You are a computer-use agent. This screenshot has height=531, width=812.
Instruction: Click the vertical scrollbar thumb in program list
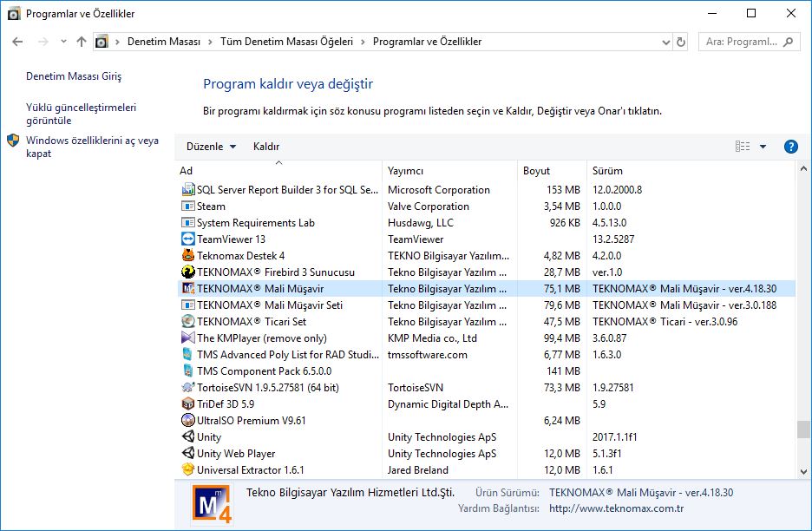(803, 429)
